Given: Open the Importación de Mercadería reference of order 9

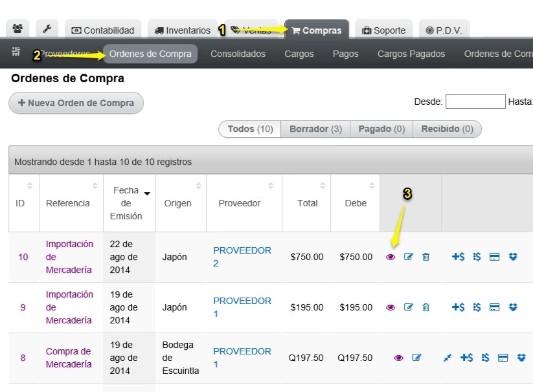Looking at the screenshot, I should click(x=69, y=307).
